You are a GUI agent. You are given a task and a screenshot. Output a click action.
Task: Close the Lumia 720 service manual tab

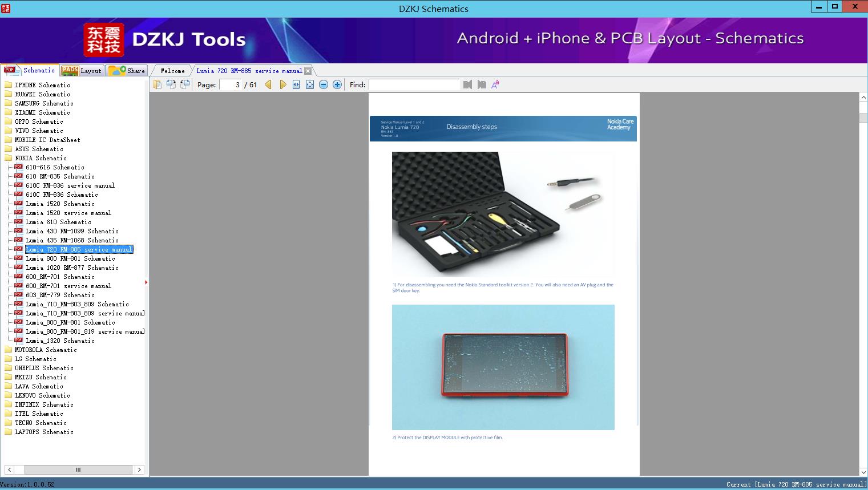coord(308,71)
